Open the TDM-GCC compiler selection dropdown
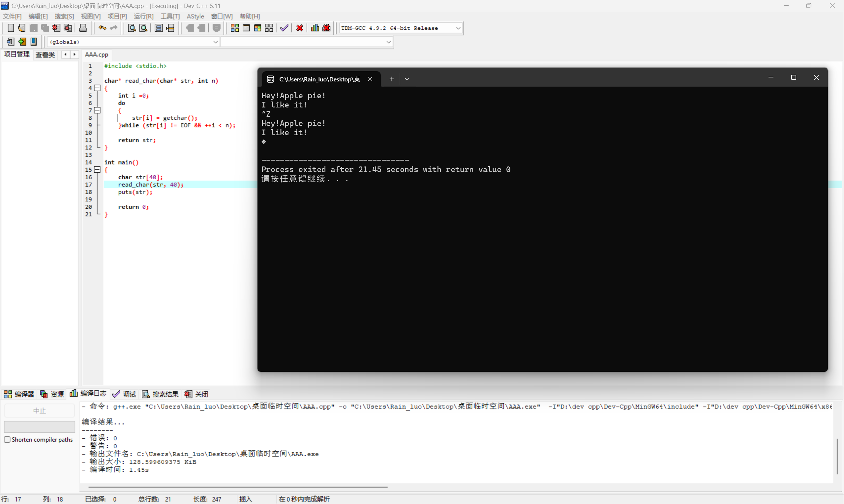 coord(458,28)
